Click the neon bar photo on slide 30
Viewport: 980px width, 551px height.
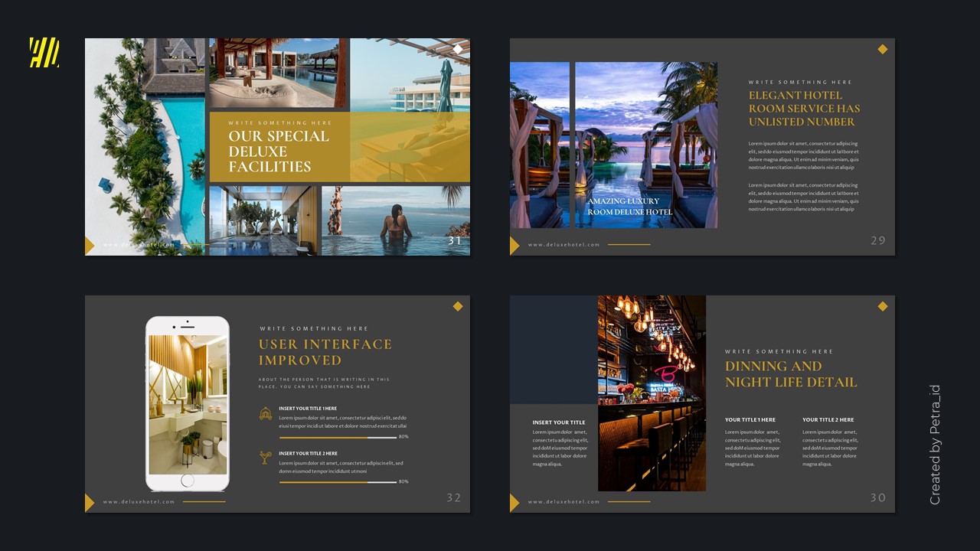652,392
